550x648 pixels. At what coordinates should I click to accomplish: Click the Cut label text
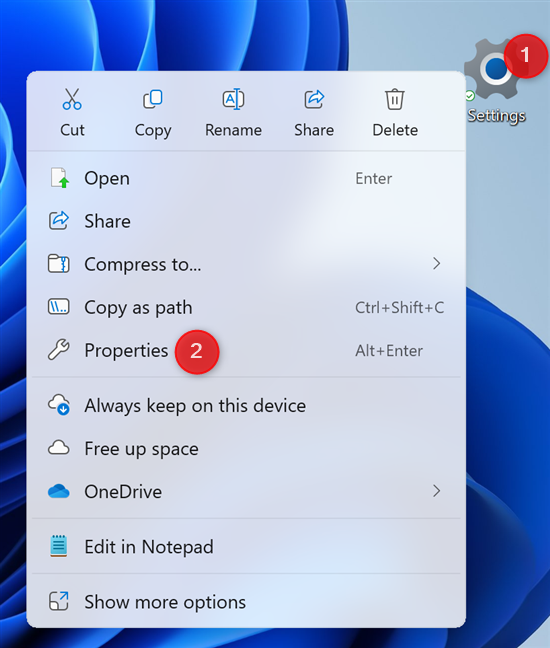(72, 130)
